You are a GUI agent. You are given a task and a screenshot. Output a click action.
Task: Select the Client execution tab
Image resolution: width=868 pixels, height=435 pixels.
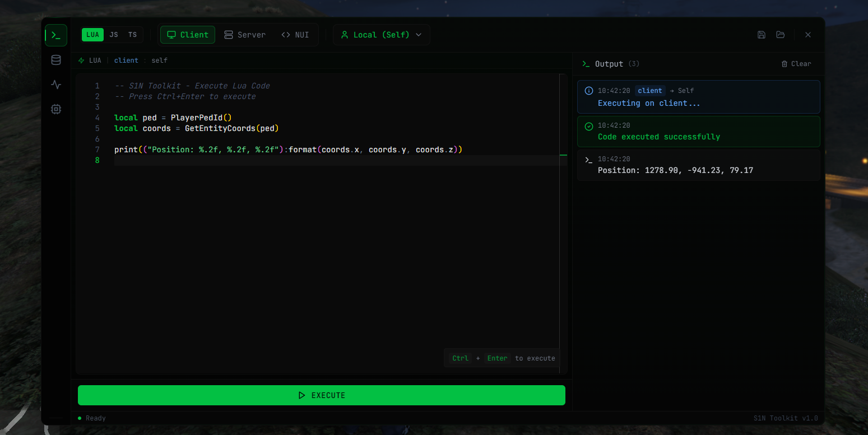tap(188, 35)
